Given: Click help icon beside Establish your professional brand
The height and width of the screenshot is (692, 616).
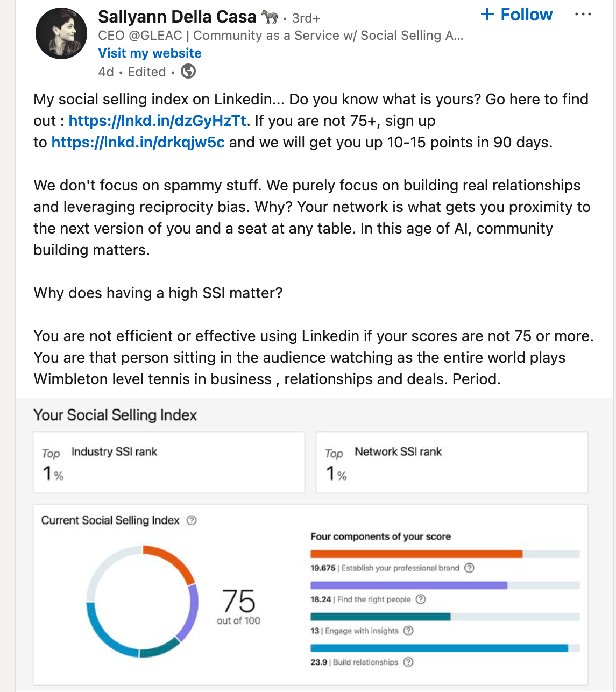Looking at the screenshot, I should pos(468,568).
